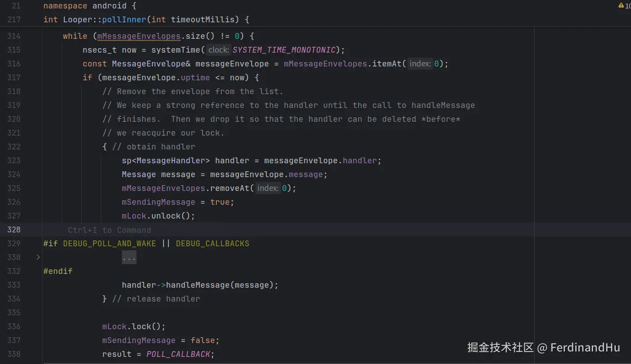Jump to sticky header 'Looper::pollInner'
The image size is (631, 364).
(104, 20)
